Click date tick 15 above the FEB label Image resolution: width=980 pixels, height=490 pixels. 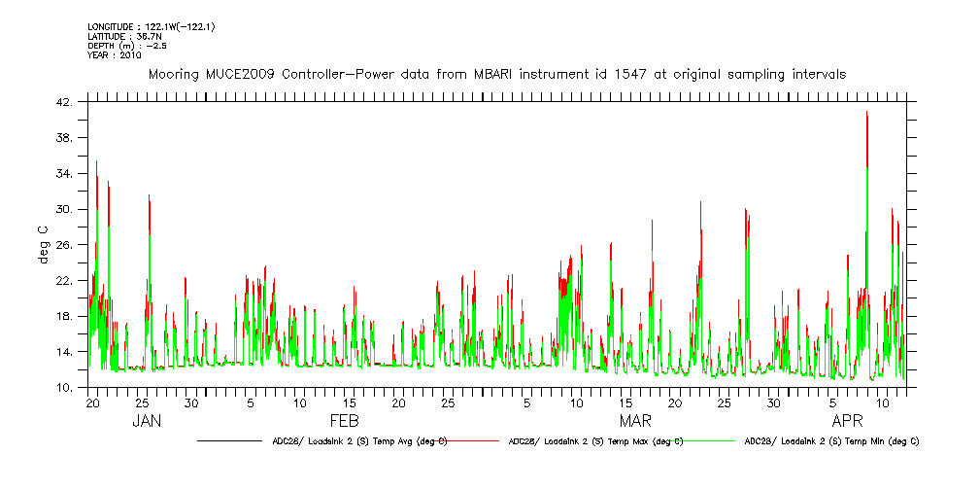pyautogui.click(x=350, y=402)
